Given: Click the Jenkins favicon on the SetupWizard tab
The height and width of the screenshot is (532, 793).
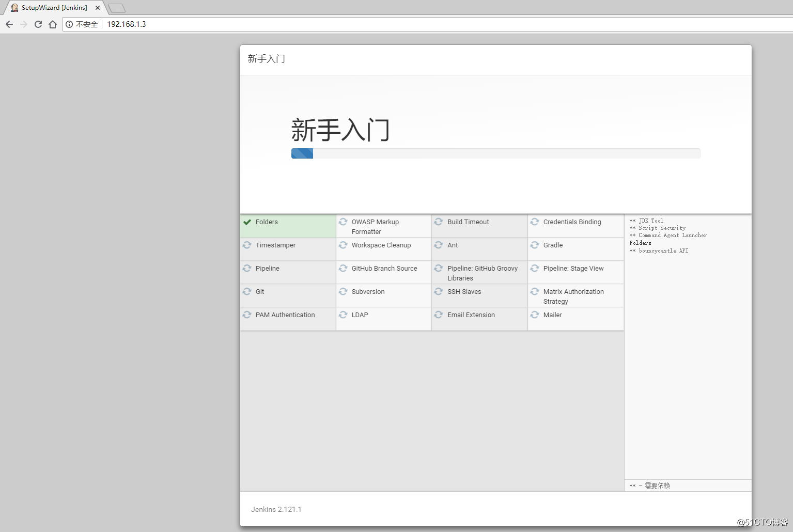Looking at the screenshot, I should [14, 8].
